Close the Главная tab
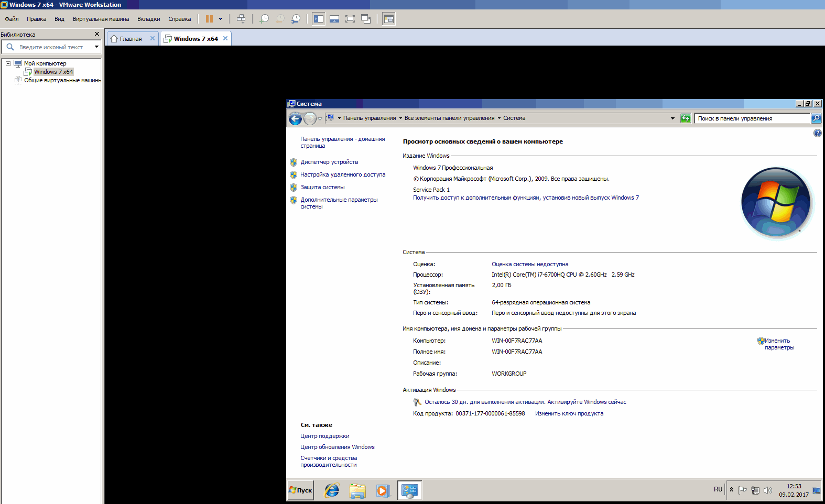The width and height of the screenshot is (825, 504). pyautogui.click(x=153, y=38)
